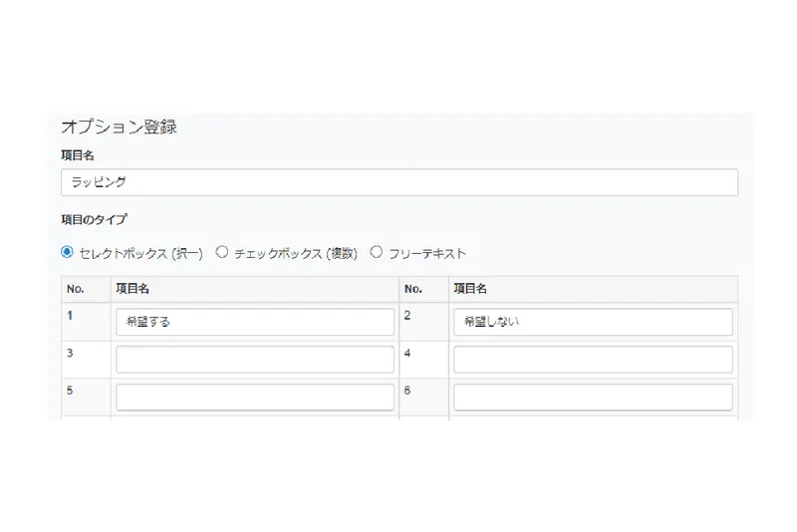Click row number 6 cell

point(424,398)
